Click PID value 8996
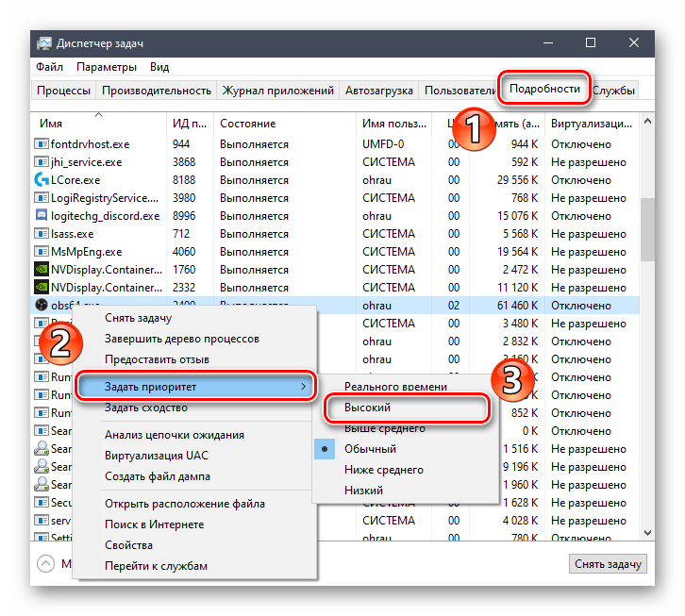This screenshot has height=616, width=685. coord(183,216)
